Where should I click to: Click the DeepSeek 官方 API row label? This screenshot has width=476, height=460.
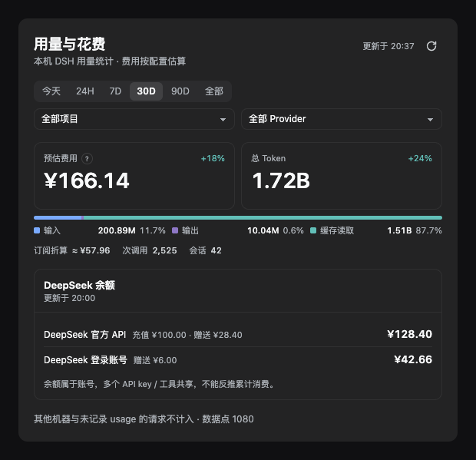click(x=85, y=335)
